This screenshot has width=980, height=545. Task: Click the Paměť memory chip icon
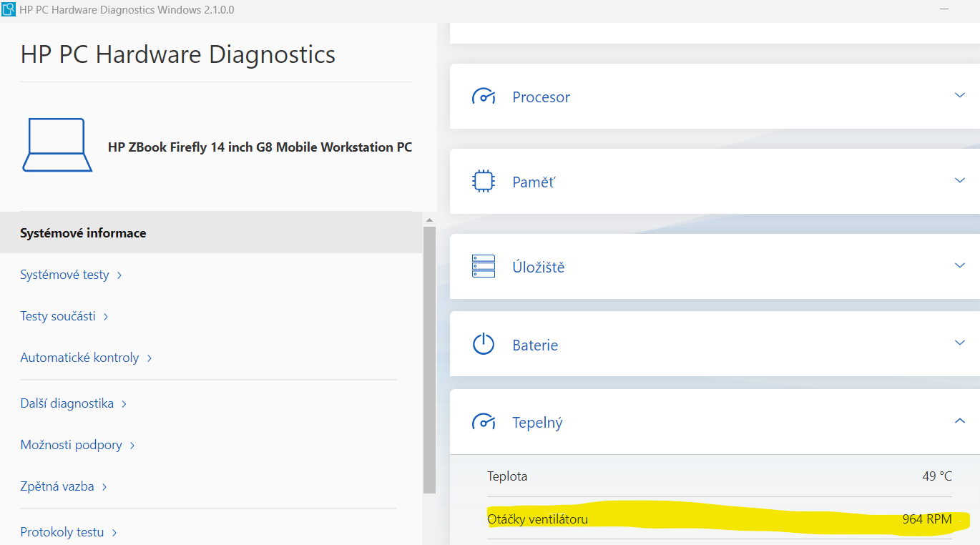click(x=484, y=182)
